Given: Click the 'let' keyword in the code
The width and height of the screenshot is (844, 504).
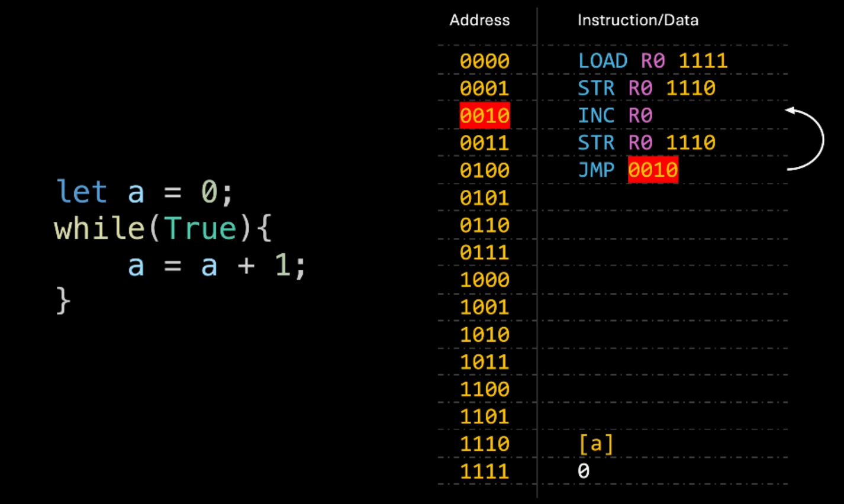Looking at the screenshot, I should click(81, 192).
